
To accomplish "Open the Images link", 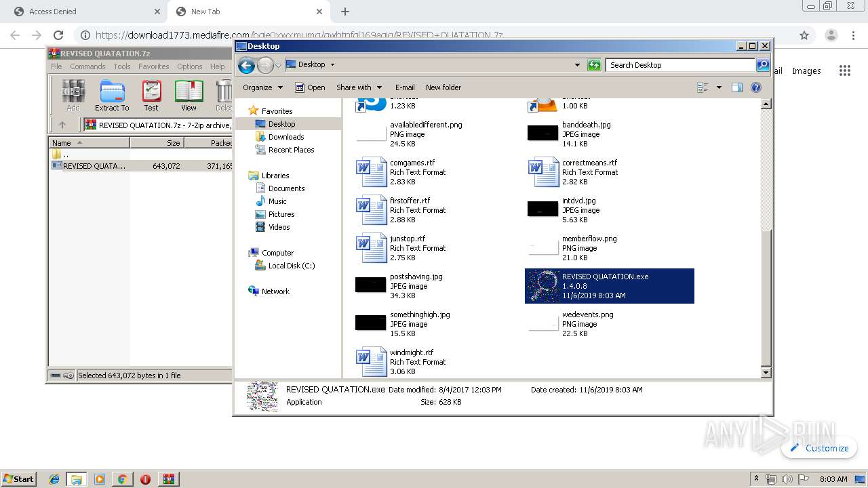I will coord(806,70).
